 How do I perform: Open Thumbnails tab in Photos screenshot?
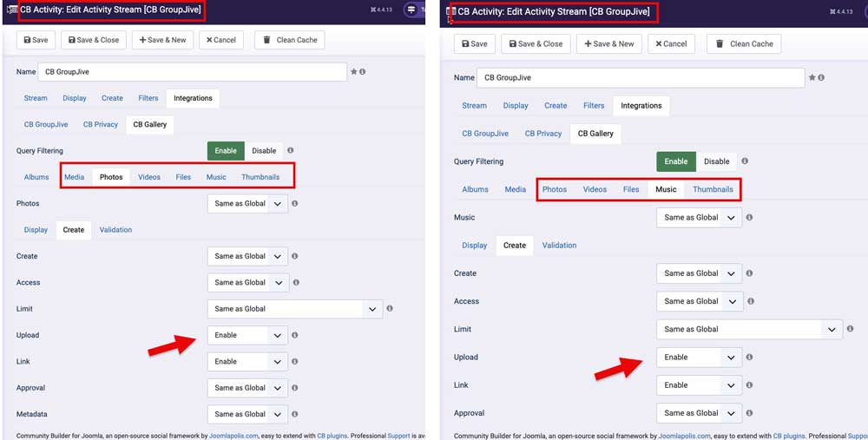pos(260,177)
